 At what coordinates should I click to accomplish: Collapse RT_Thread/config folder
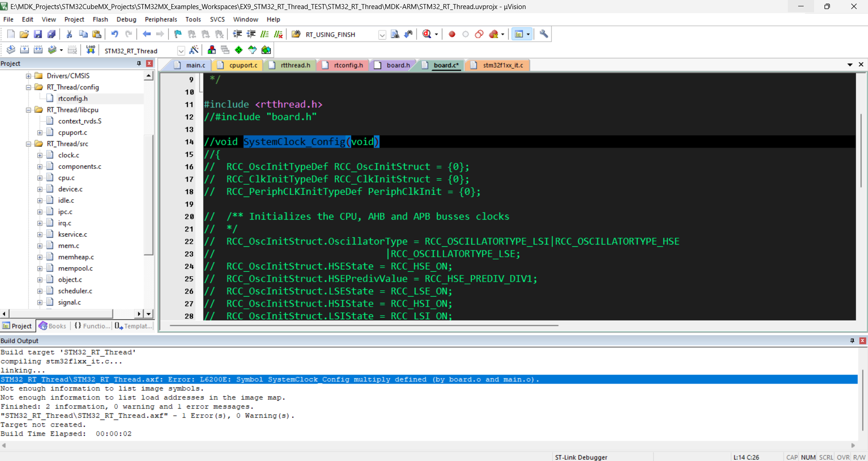click(29, 87)
